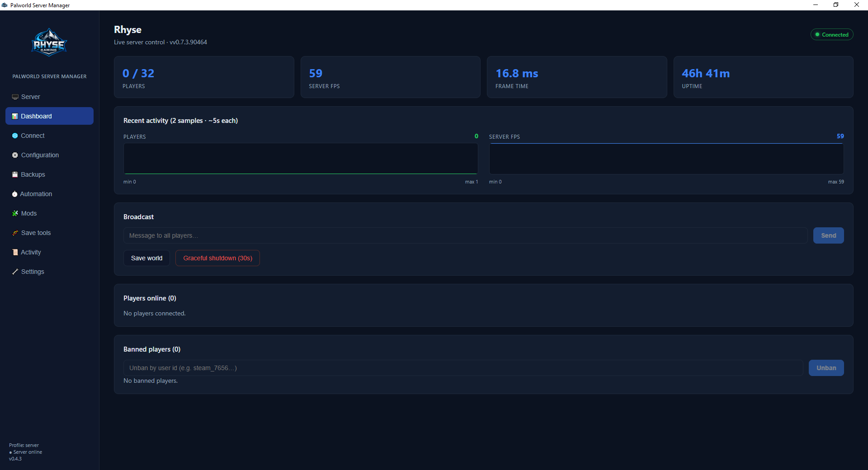Click the Save tools wrench icon
This screenshot has width=868, height=470.
click(15, 233)
